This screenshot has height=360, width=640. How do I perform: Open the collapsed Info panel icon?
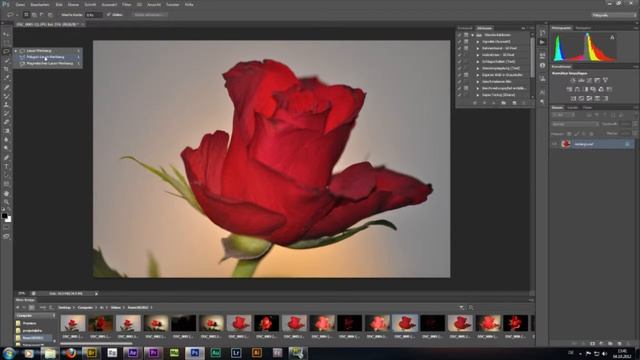542,65
